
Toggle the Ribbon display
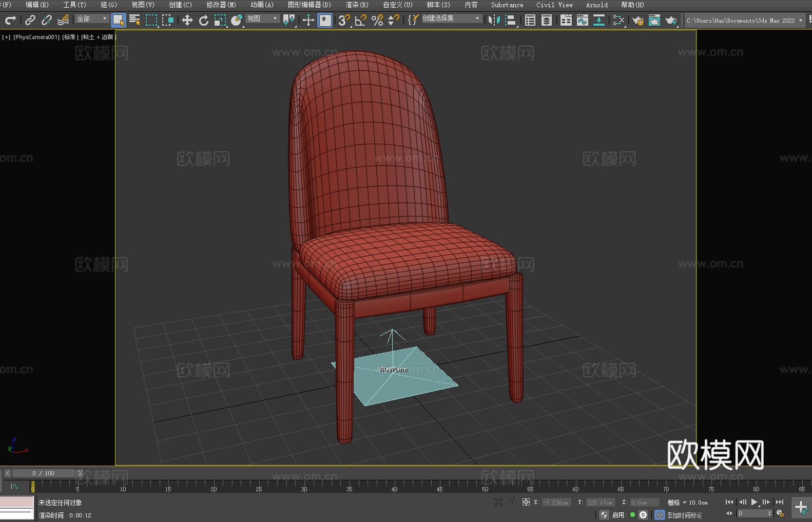(566, 20)
